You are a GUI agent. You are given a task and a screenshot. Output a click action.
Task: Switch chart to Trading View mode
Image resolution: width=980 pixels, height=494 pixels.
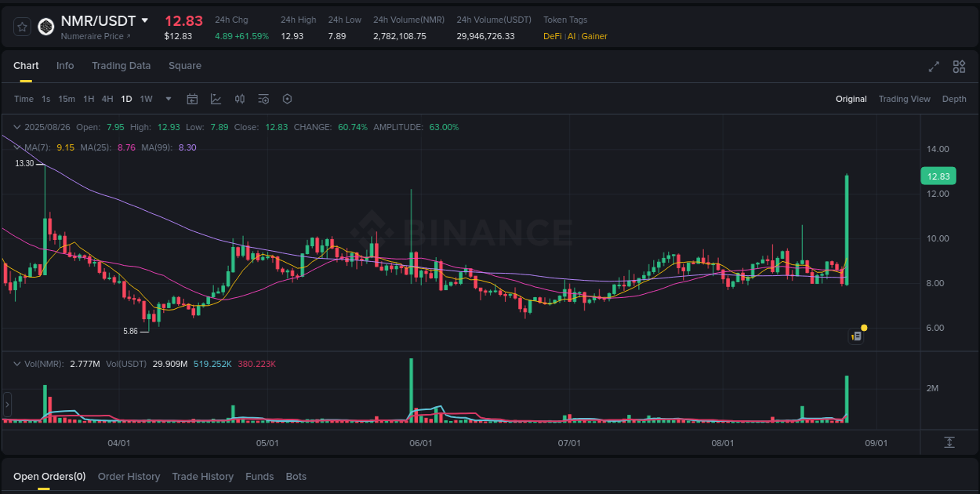point(904,99)
